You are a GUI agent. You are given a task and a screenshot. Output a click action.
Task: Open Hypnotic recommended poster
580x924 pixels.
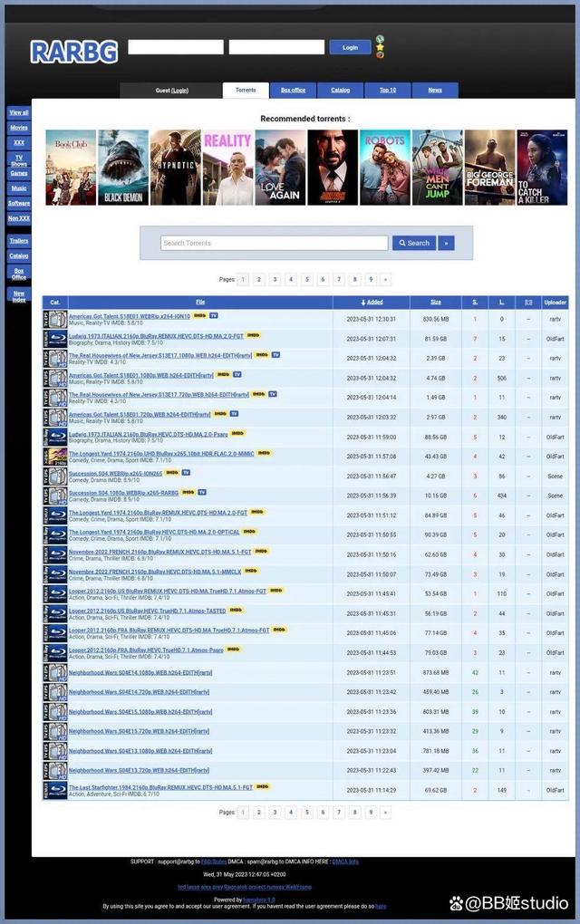click(x=176, y=168)
